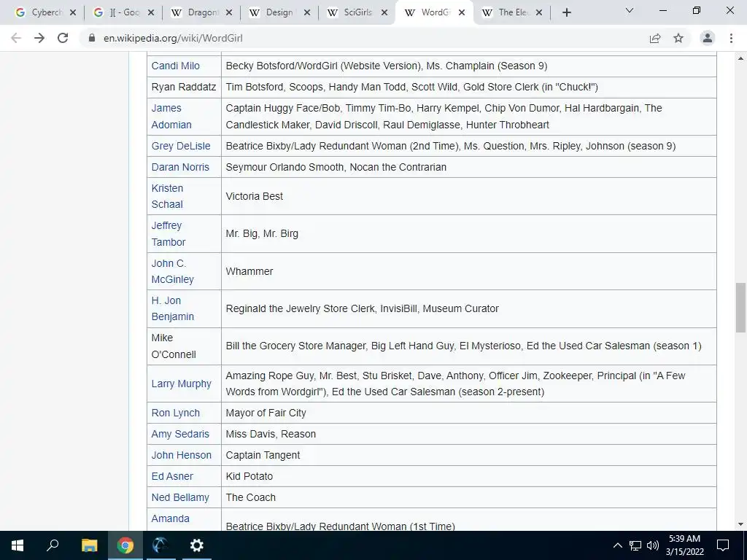Open Kristen Schaal link
Viewport: 747px width, 560px height.
167,196
